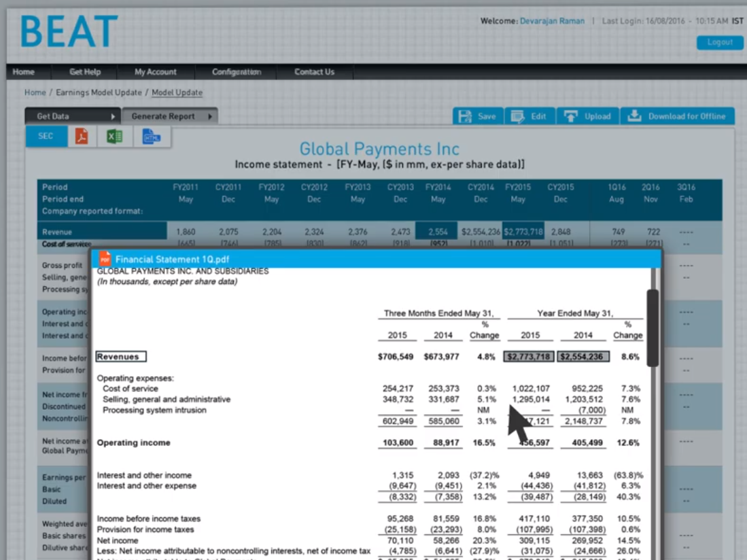Image resolution: width=747 pixels, height=560 pixels.
Task: Select the CY2011 revenue cell 2,075
Action: coord(228,232)
